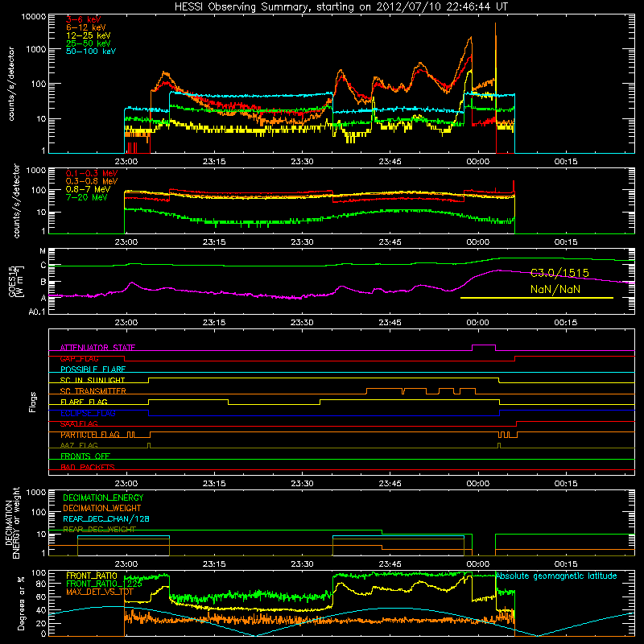
Task: Click the C3.0/1515 flare annotation
Action: click(559, 273)
